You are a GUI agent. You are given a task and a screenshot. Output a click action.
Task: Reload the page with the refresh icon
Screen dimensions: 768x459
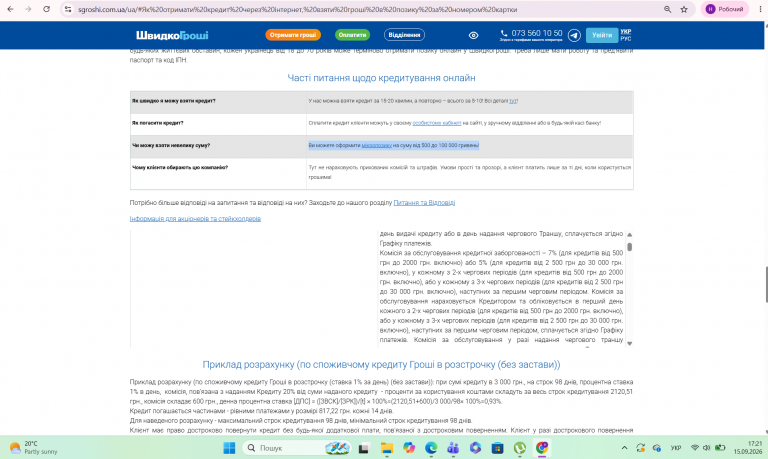pos(46,9)
